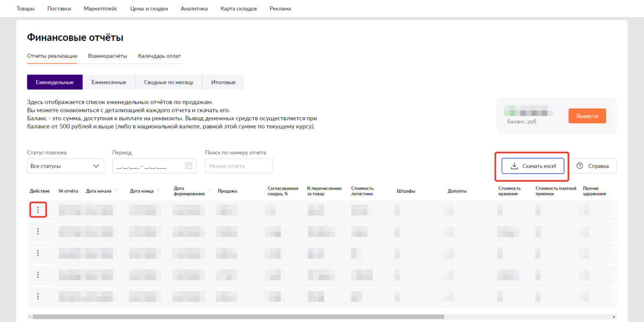
Task: Focus the Номер отчёта search field
Action: click(239, 166)
